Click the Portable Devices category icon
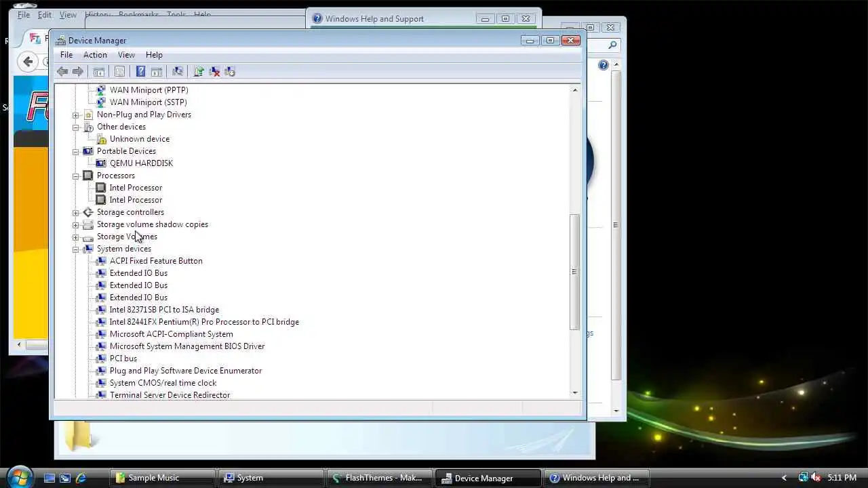The width and height of the screenshot is (868, 488). click(x=88, y=151)
